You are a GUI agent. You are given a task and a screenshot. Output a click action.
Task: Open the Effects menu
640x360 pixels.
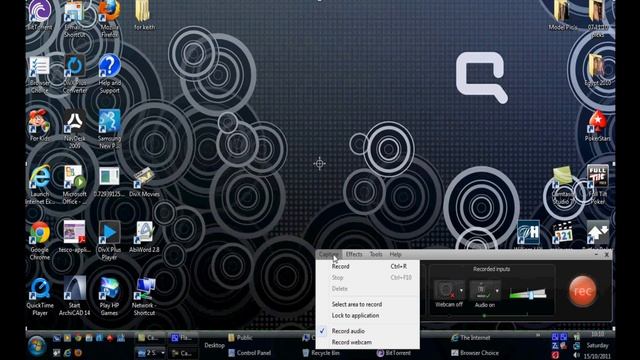click(354, 254)
